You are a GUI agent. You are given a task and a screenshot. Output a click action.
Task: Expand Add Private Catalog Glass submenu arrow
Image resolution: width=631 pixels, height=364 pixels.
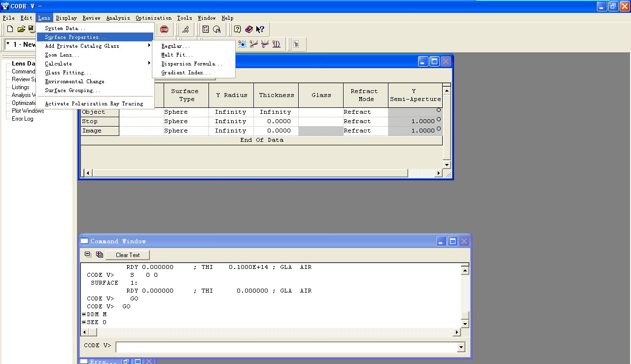149,46
